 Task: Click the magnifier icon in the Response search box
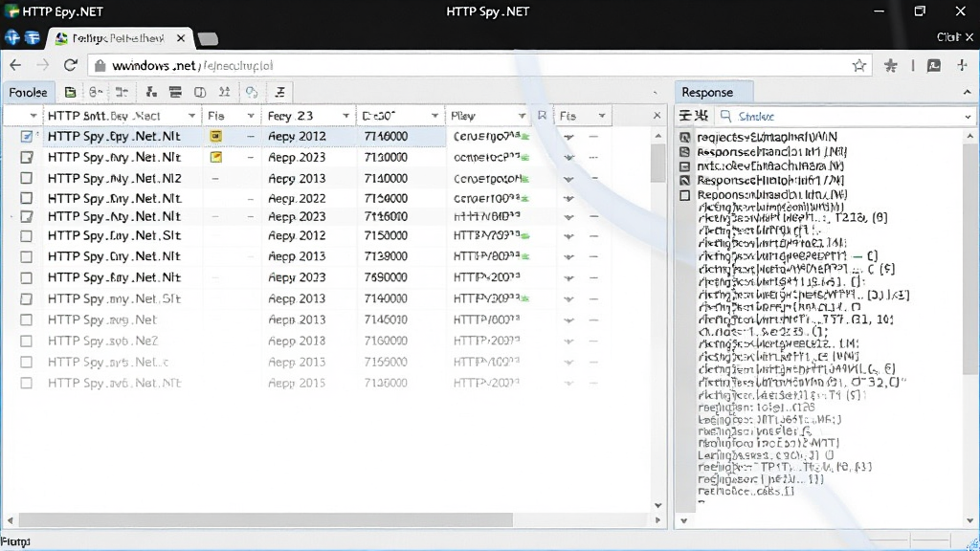coord(725,116)
